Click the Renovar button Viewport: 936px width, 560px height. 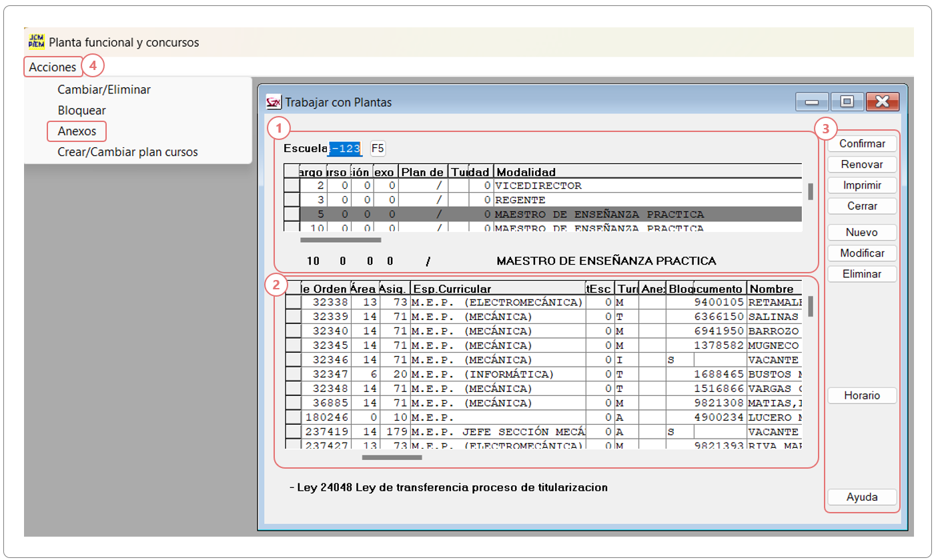(862, 165)
